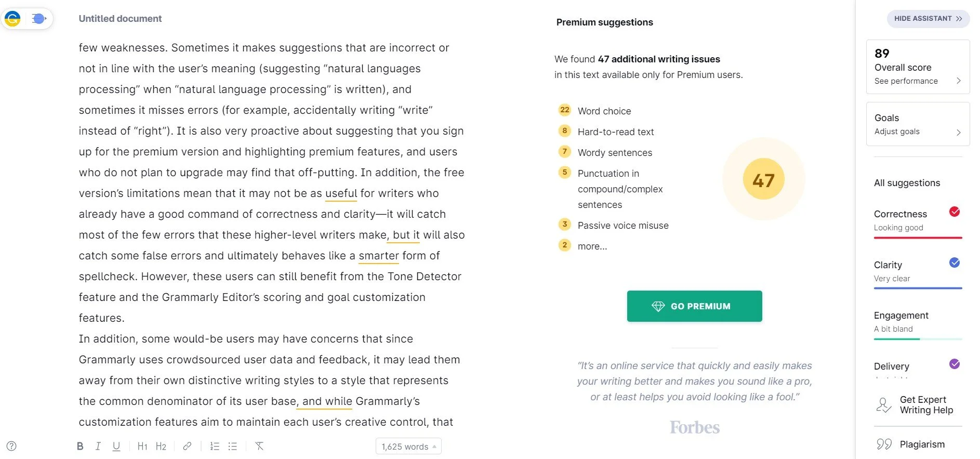The width and height of the screenshot is (980, 459).
Task: Toggle italic formatting
Action: 98,446
